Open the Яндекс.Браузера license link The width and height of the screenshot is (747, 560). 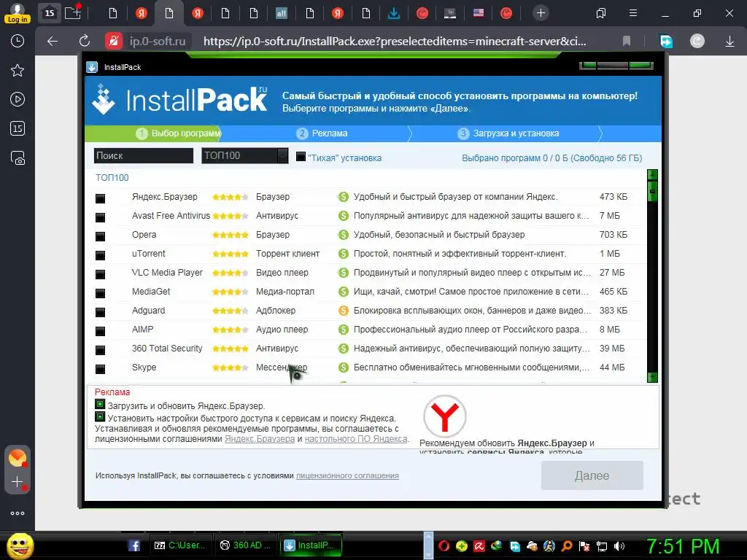tap(260, 438)
